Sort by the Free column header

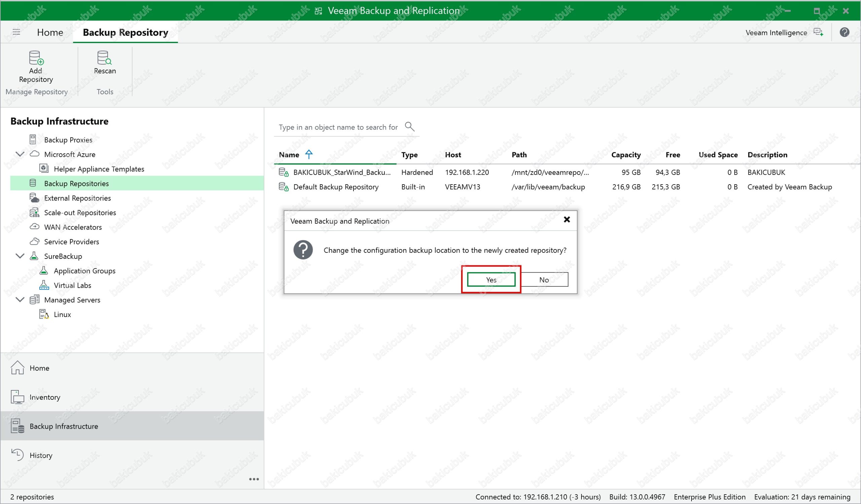pyautogui.click(x=673, y=155)
